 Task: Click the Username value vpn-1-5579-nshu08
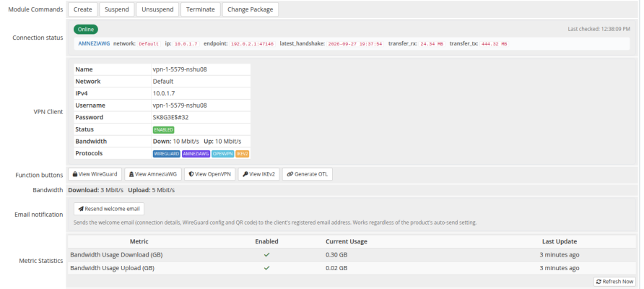180,105
